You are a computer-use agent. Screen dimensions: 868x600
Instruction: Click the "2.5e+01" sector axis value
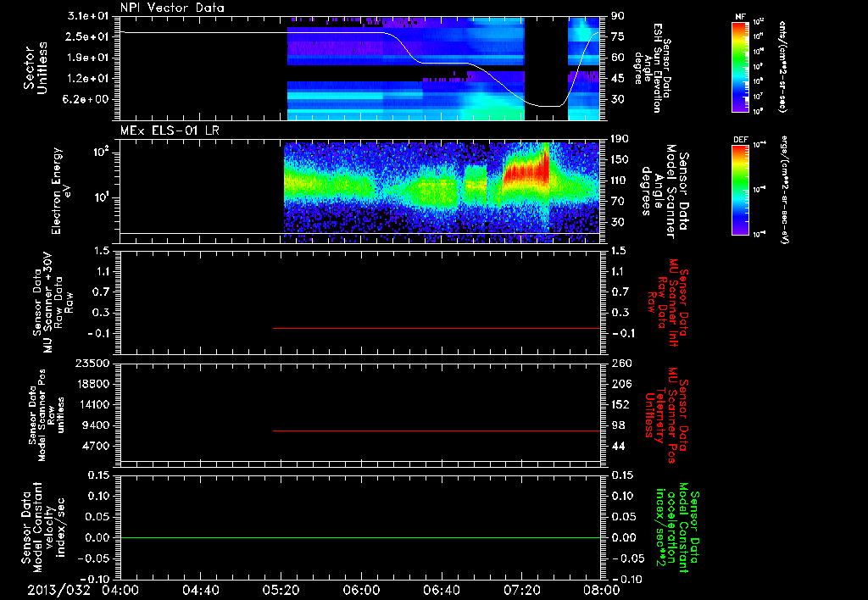[x=88, y=36]
